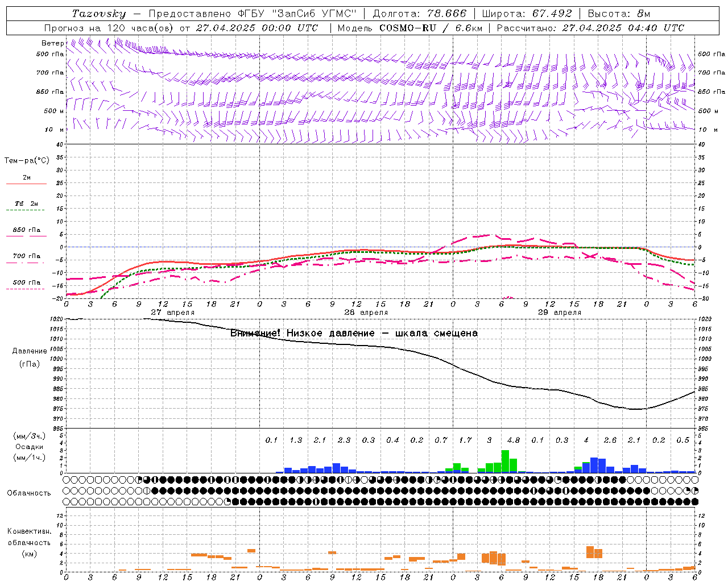Image resolution: width=728 pixels, height=582 pixels.
Task: Click the 3-hour precipitation value "2.3"
Action: tap(344, 440)
